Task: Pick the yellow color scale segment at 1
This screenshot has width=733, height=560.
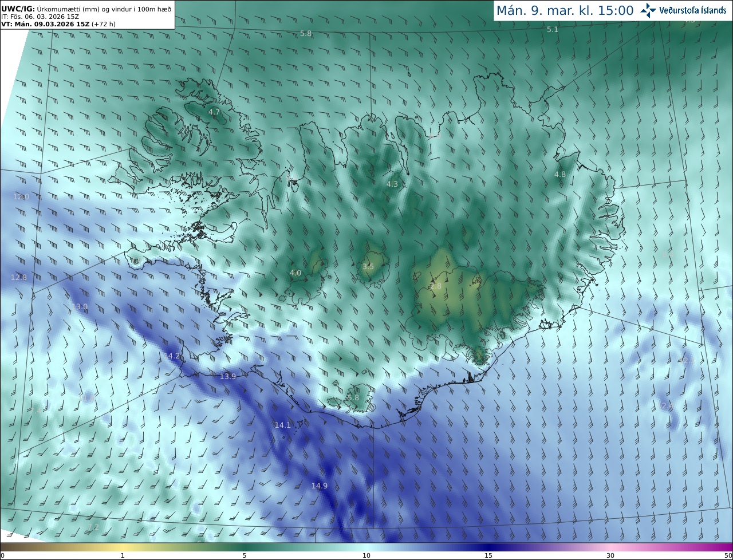Action: tap(122, 547)
